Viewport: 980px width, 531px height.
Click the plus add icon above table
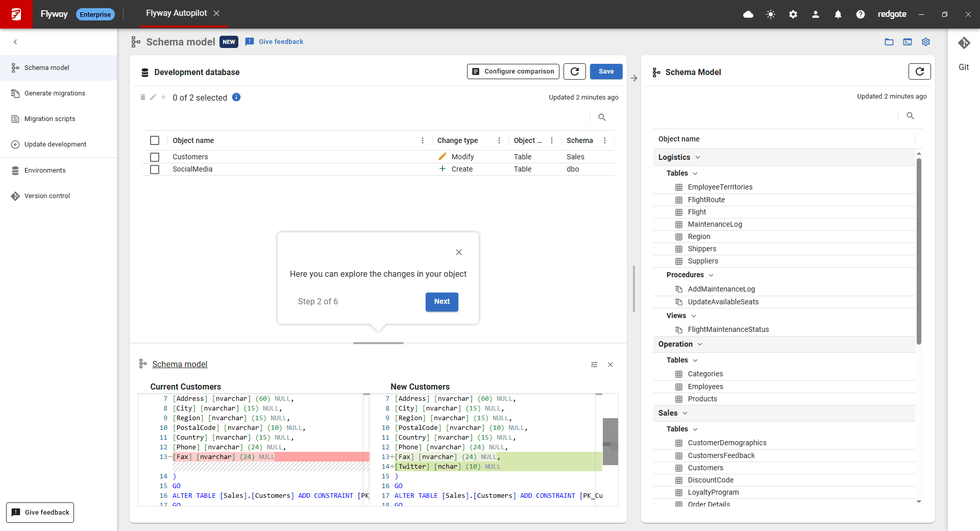pyautogui.click(x=163, y=97)
